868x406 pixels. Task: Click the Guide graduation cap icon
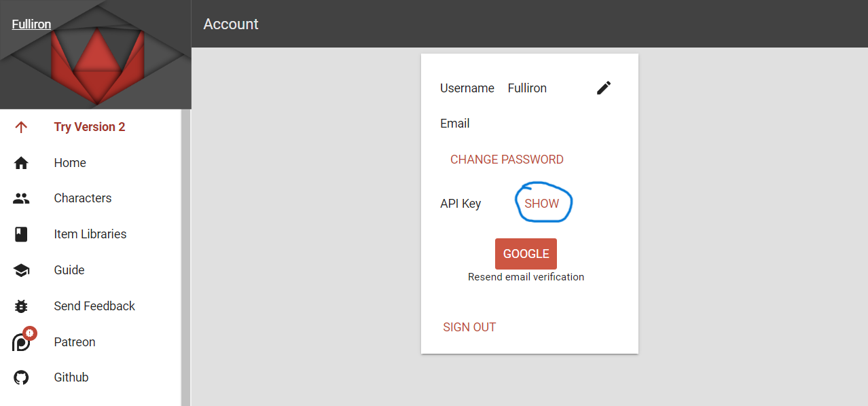21,270
